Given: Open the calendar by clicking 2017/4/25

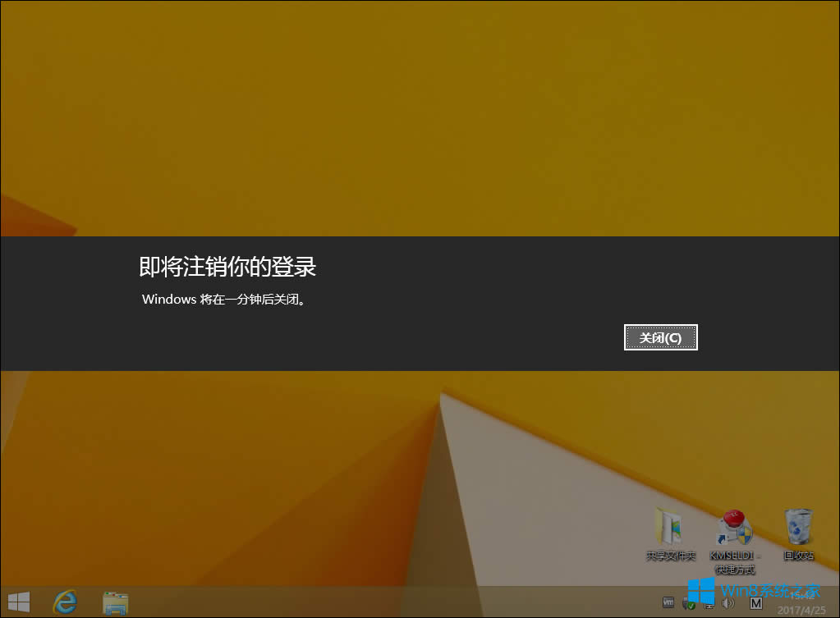Looking at the screenshot, I should coord(802,610).
